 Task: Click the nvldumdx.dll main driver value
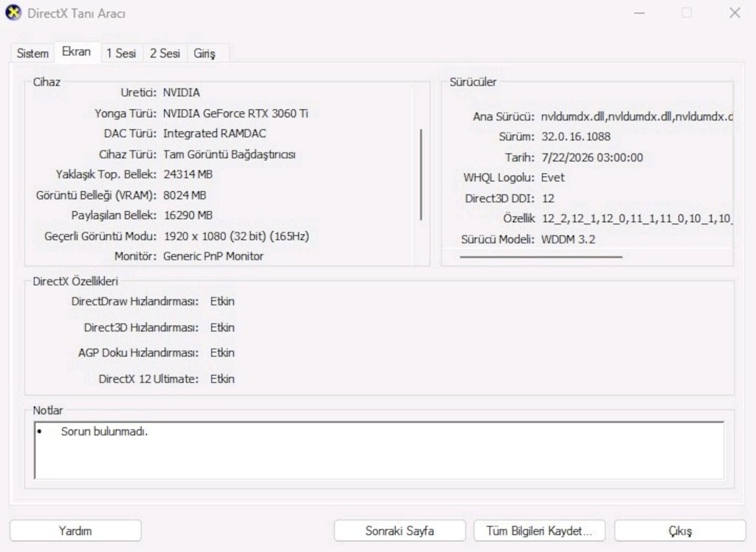(637, 117)
